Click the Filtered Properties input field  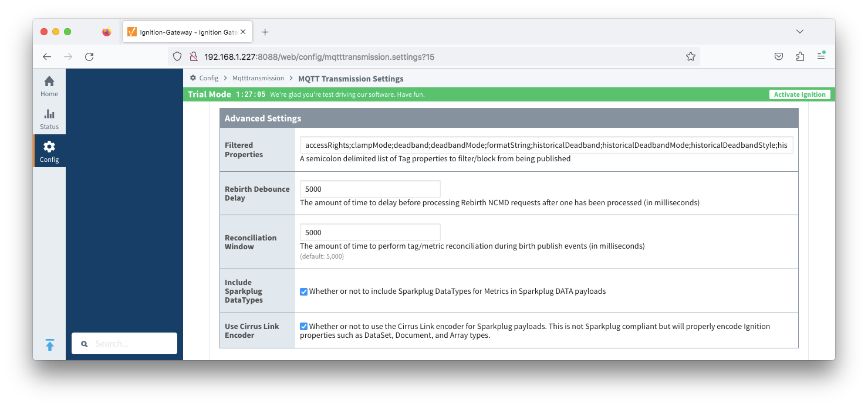pyautogui.click(x=546, y=145)
